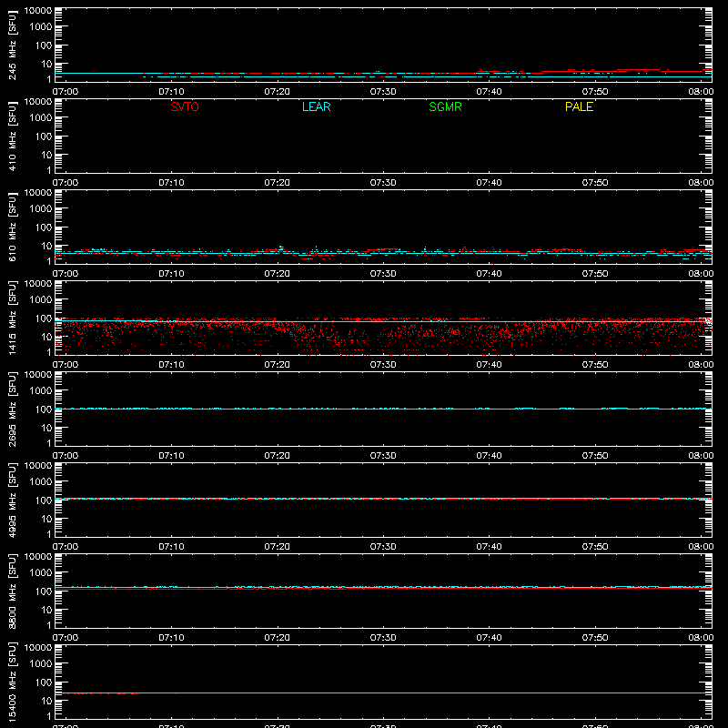Click the 07:30 label below the 245 MHz plot
The image size is (728, 728).
[x=383, y=92]
